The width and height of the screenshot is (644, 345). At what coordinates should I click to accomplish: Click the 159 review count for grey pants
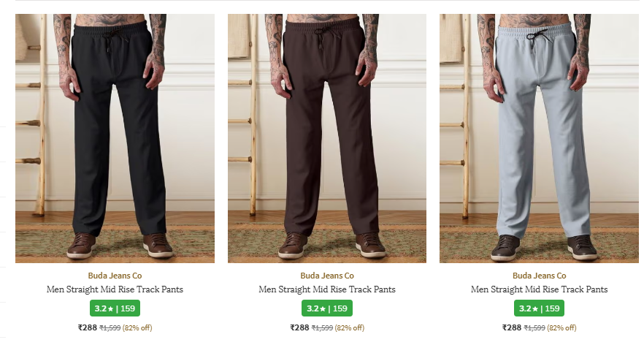(553, 308)
